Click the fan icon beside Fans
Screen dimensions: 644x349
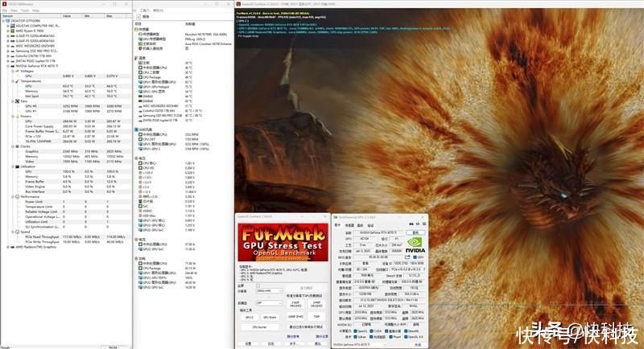tap(17, 101)
